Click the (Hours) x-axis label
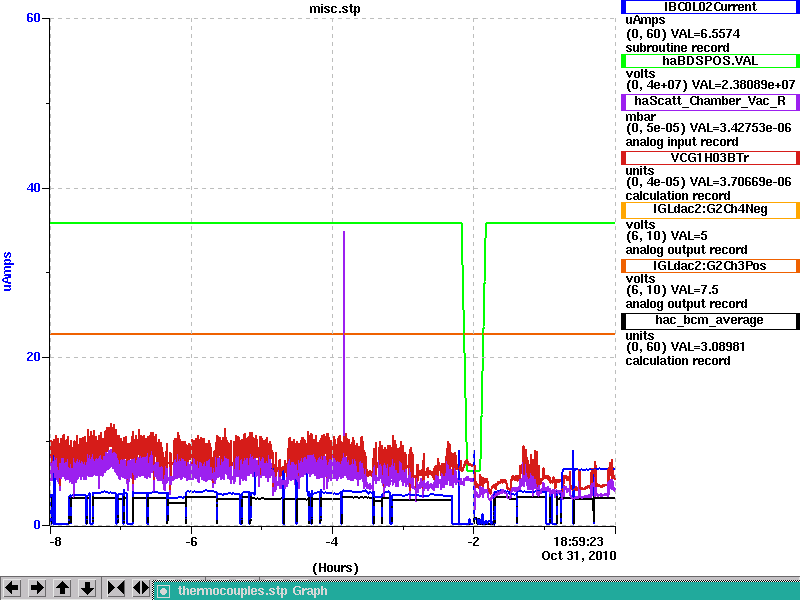The image size is (800, 600). pos(335,568)
